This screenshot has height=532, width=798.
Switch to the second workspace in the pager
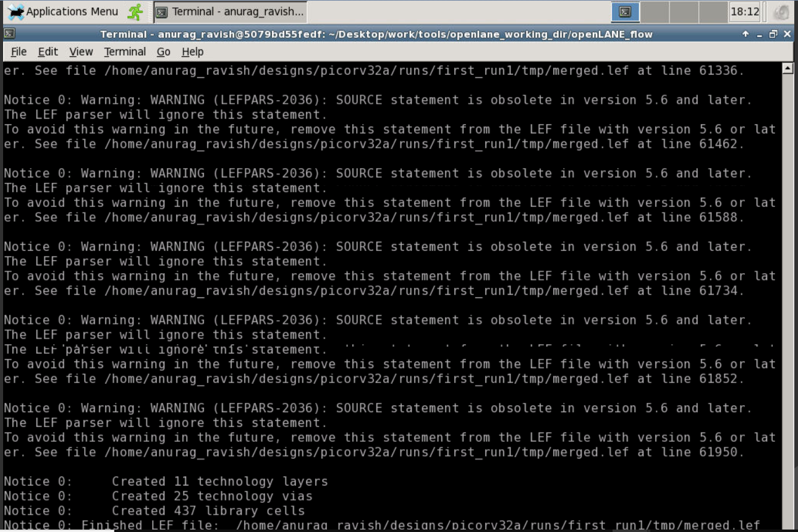tap(655, 12)
